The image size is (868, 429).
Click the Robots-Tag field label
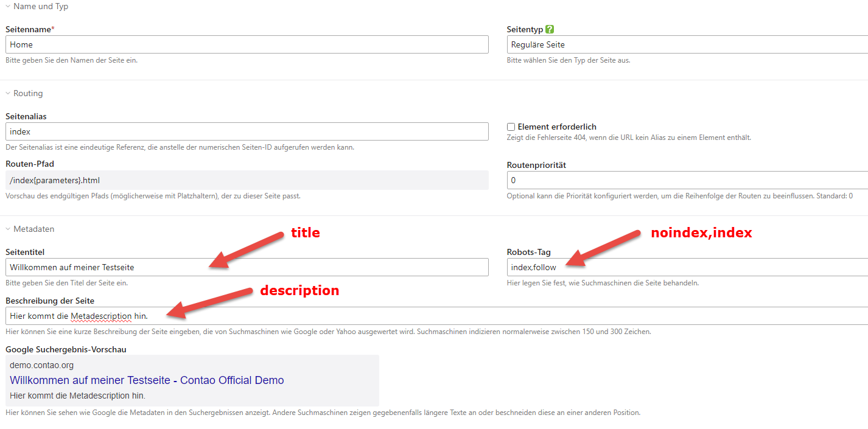tap(528, 252)
